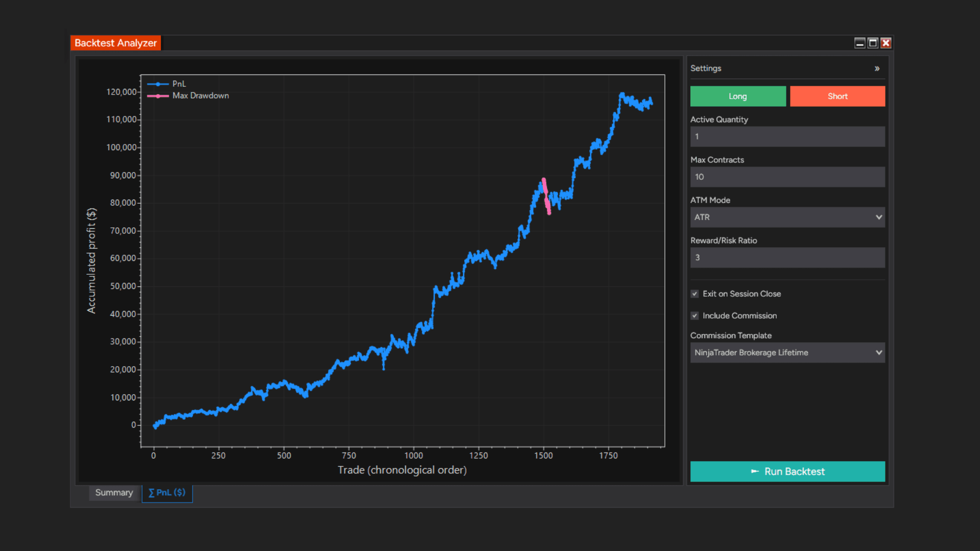Switch to the ∑ PnL ($) tab
Viewport: 980px width, 551px height.
167,493
